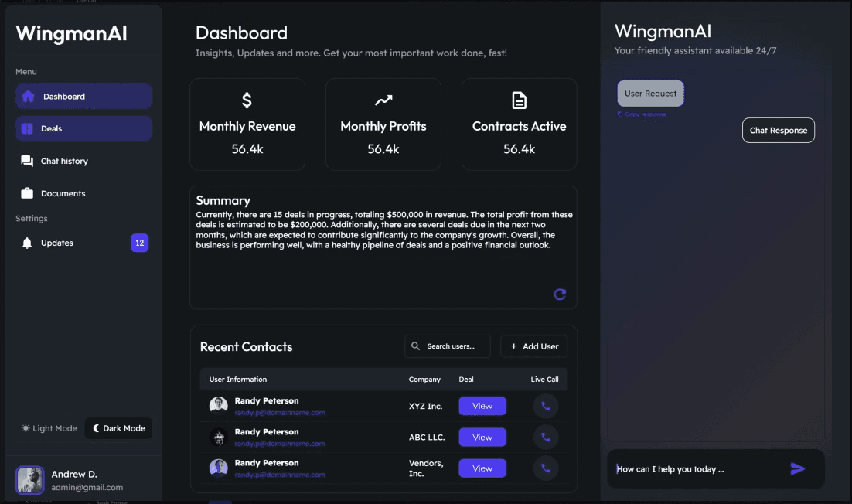Enable Light Mode
This screenshot has width=852, height=504.
point(48,427)
